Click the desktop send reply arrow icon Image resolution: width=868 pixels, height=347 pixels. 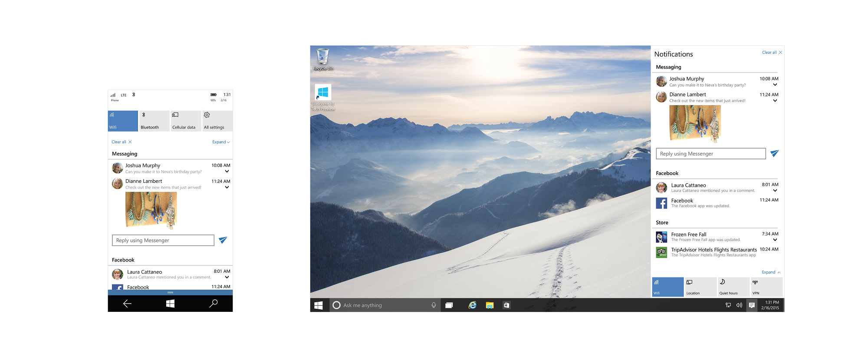coord(774,153)
